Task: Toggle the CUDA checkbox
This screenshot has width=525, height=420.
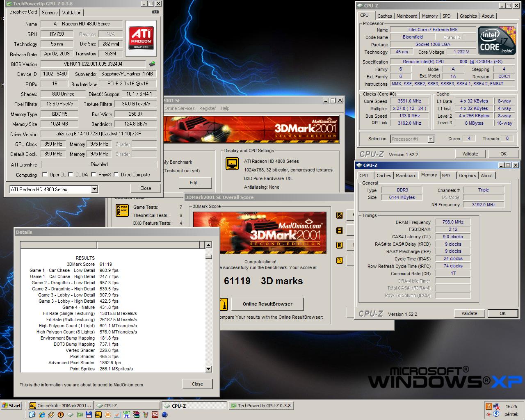Action: 71,174
